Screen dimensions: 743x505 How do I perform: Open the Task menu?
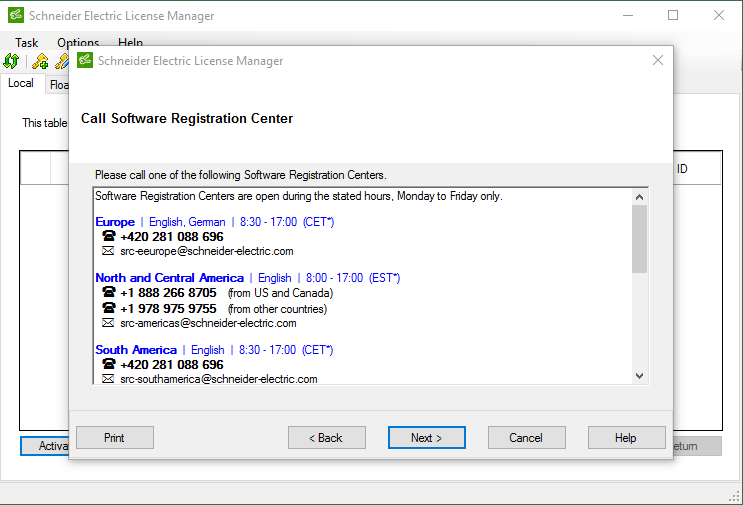pos(27,43)
